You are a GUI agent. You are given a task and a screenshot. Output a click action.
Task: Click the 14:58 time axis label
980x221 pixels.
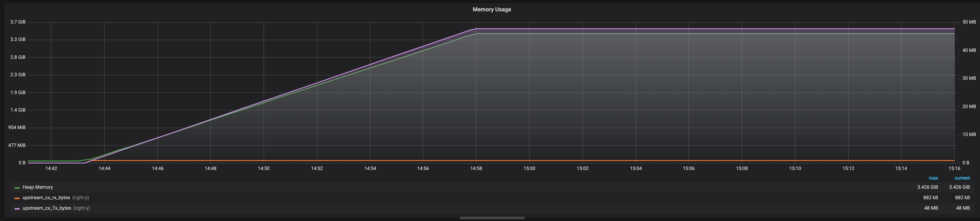coord(476,168)
